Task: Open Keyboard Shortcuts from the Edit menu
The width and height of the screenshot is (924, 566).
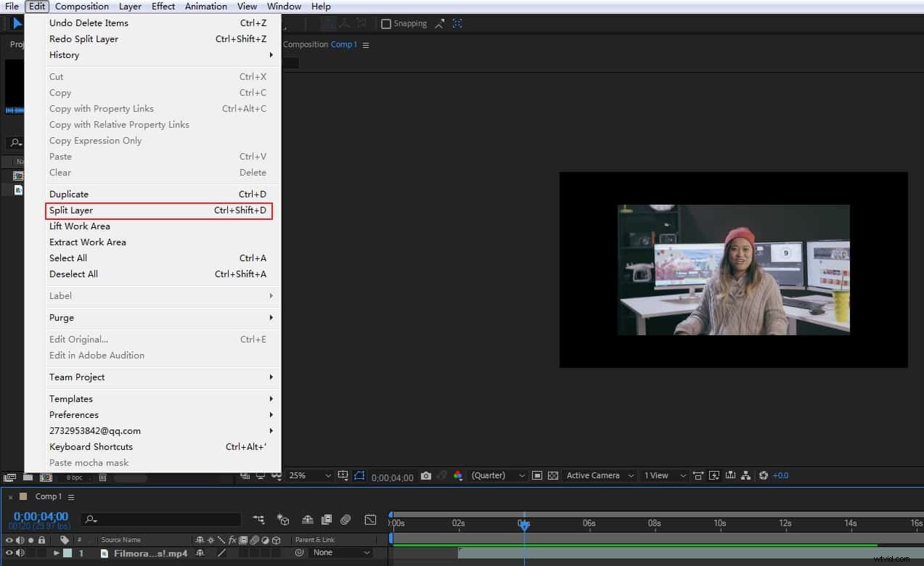Action: (91, 446)
